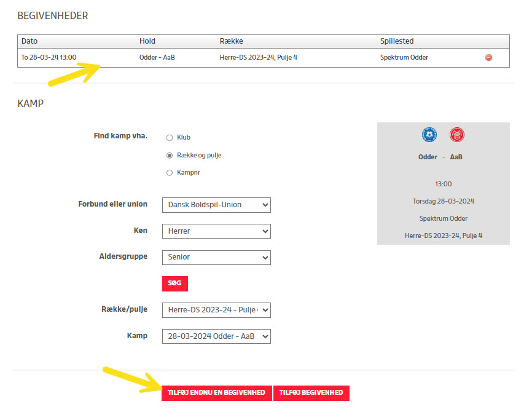Open the Kamp dropdown with 28-03-2024 match
This screenshot has height=412, width=532.
216,336
